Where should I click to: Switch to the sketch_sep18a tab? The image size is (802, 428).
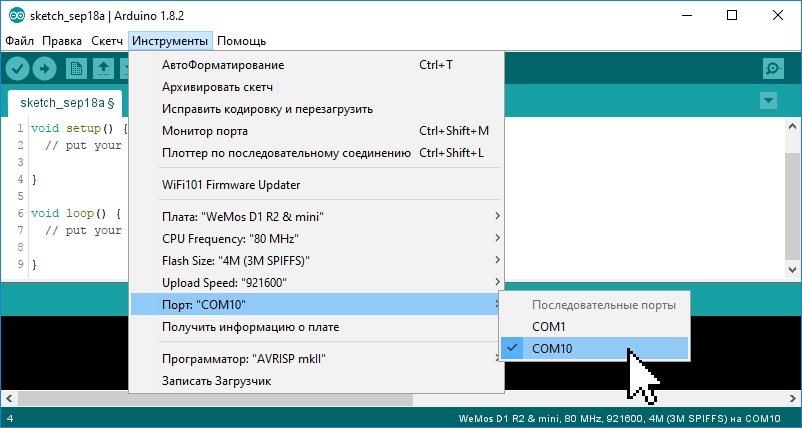64,103
